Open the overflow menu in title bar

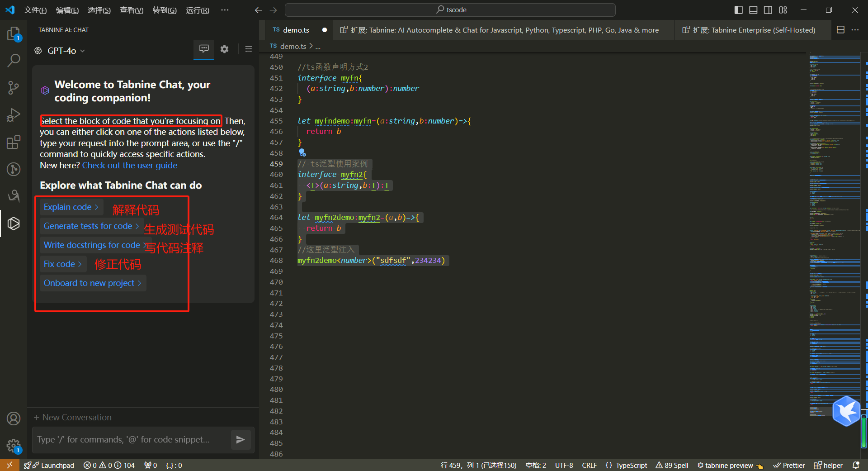pos(225,10)
